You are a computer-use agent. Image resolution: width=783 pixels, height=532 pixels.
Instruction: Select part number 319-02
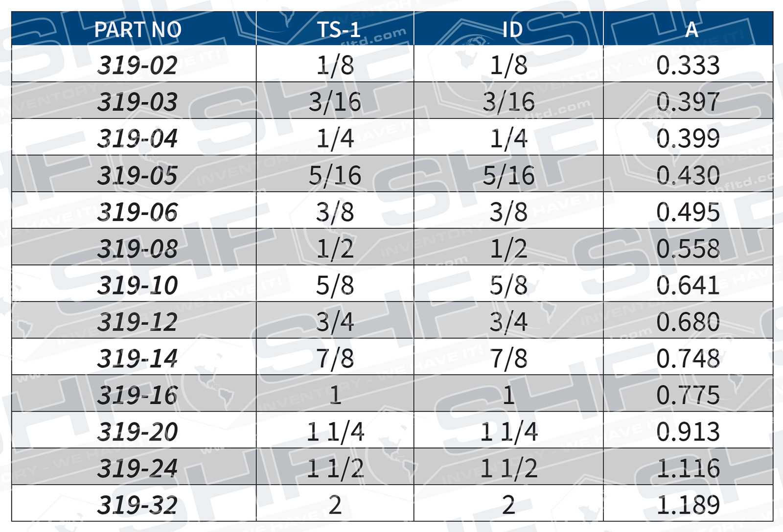[138, 65]
